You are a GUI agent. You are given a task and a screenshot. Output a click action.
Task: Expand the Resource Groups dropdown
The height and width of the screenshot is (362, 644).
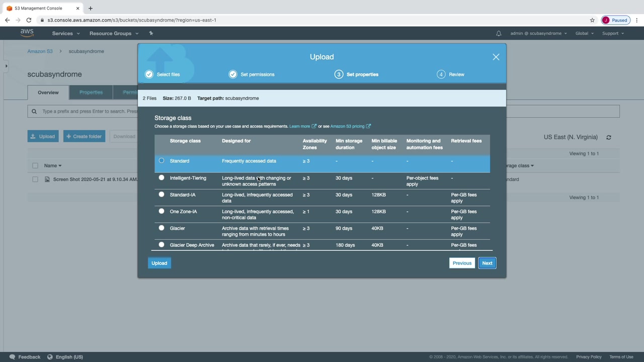click(113, 34)
